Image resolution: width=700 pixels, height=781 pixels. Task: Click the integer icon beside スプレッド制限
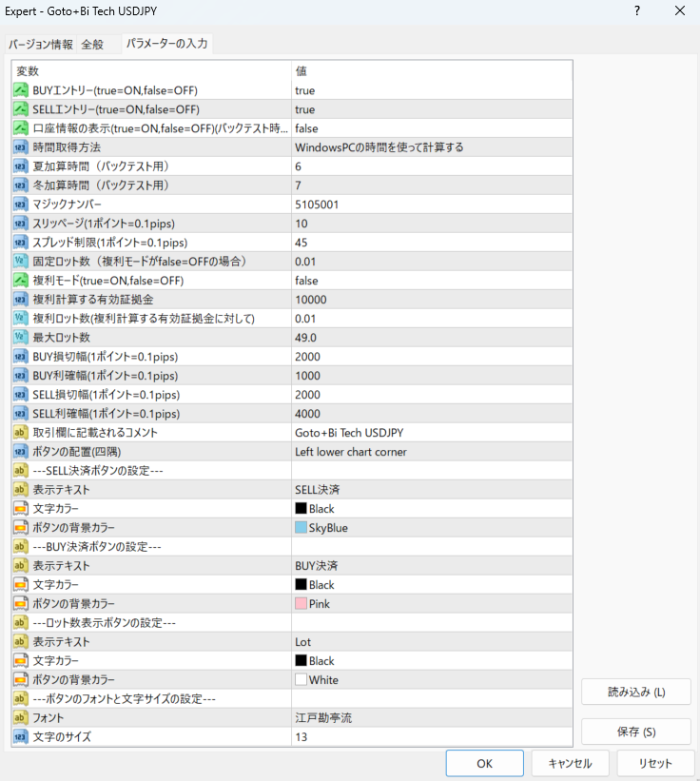coord(20,242)
